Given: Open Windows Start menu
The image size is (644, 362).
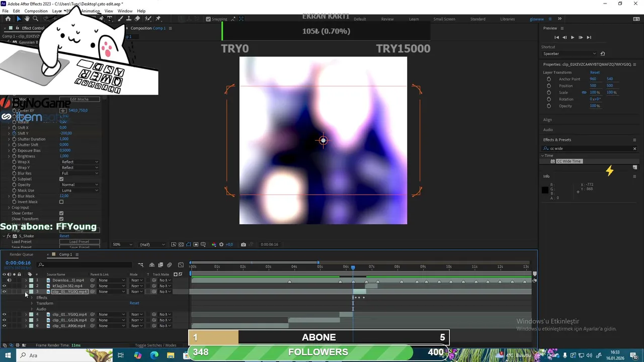Looking at the screenshot, I should 8,355.
